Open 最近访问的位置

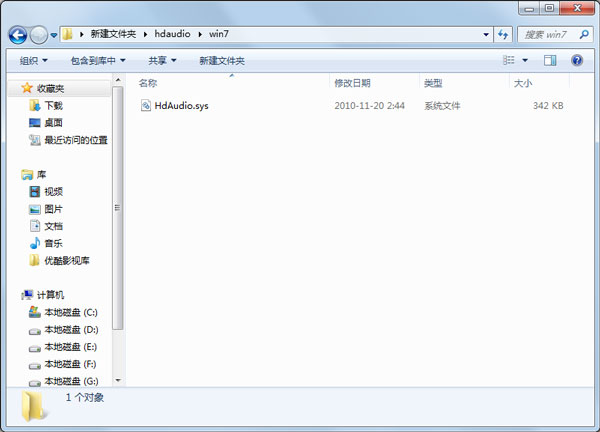pos(76,140)
